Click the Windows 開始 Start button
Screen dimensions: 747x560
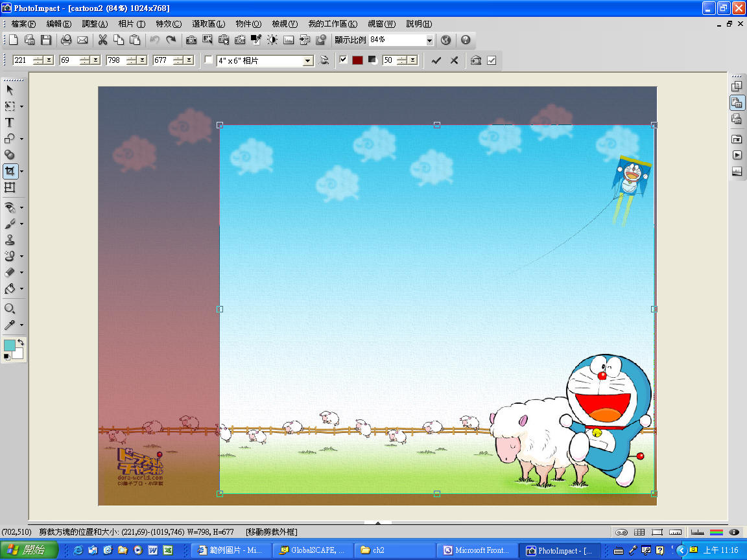pyautogui.click(x=29, y=550)
